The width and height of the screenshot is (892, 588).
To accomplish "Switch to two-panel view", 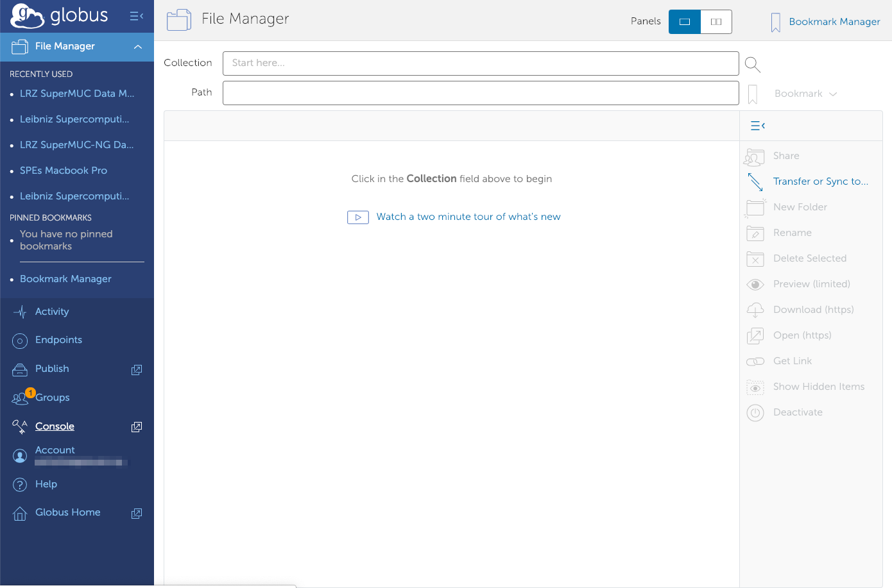I will tap(716, 22).
